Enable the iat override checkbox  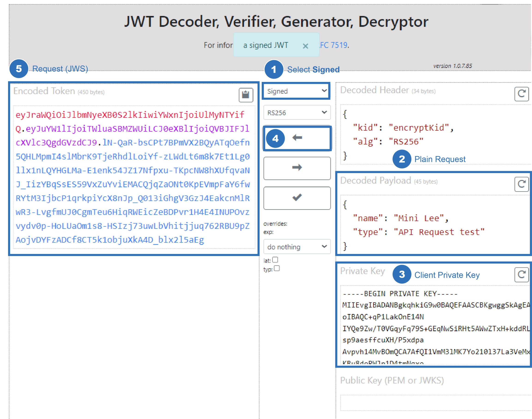click(x=275, y=260)
